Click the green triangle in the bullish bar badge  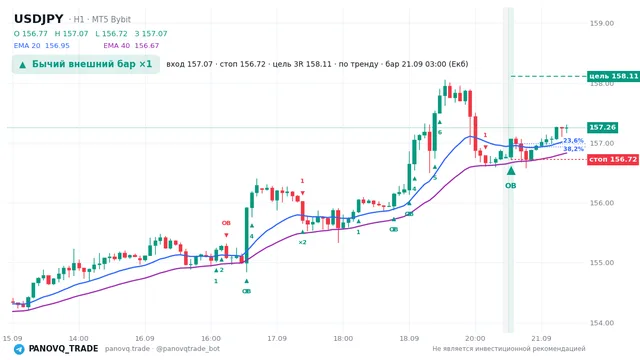(22, 65)
